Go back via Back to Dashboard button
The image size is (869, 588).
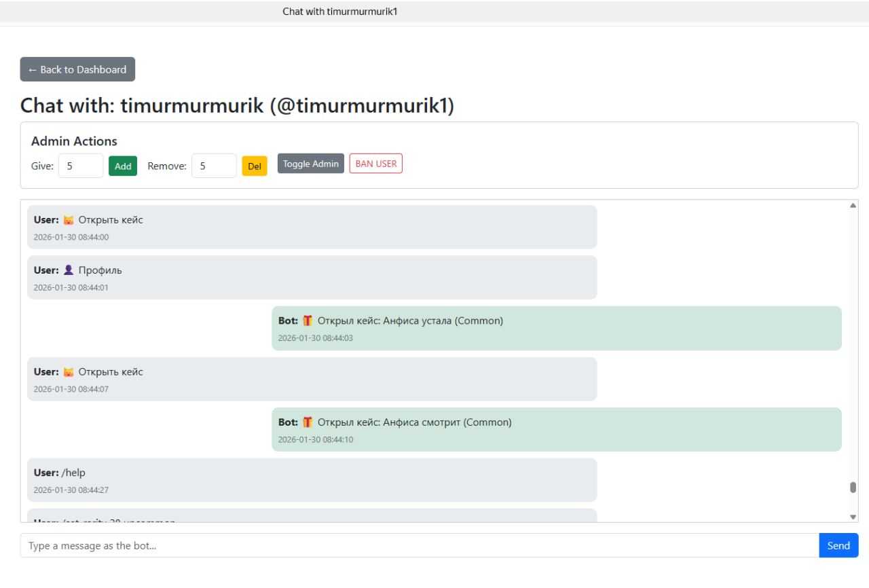77,69
